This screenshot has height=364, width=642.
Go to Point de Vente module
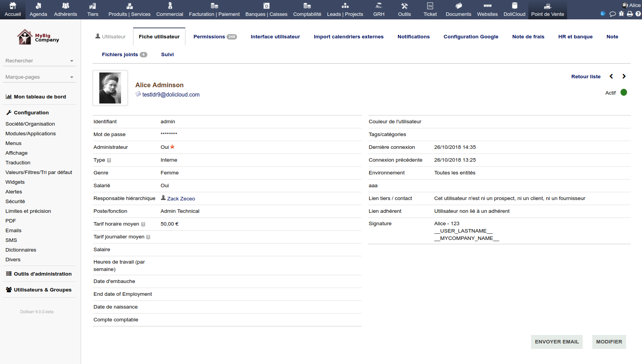tap(547, 10)
